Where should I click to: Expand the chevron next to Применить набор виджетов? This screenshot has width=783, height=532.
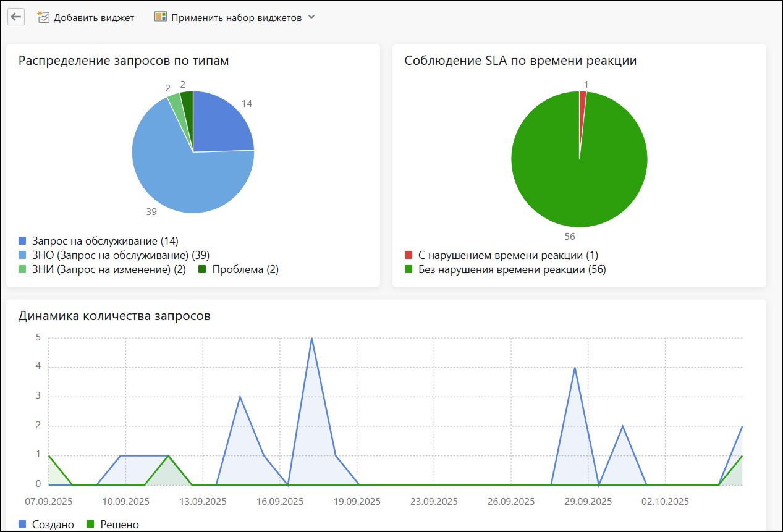[x=311, y=17]
